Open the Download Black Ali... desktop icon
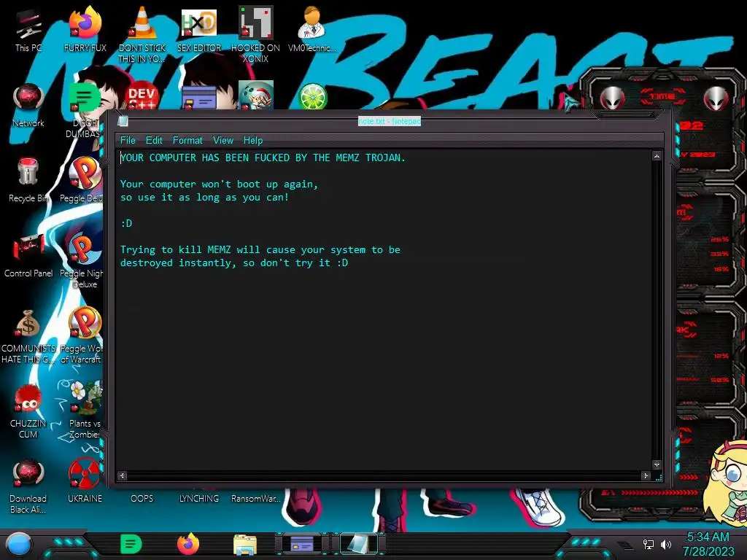 pos(28,486)
